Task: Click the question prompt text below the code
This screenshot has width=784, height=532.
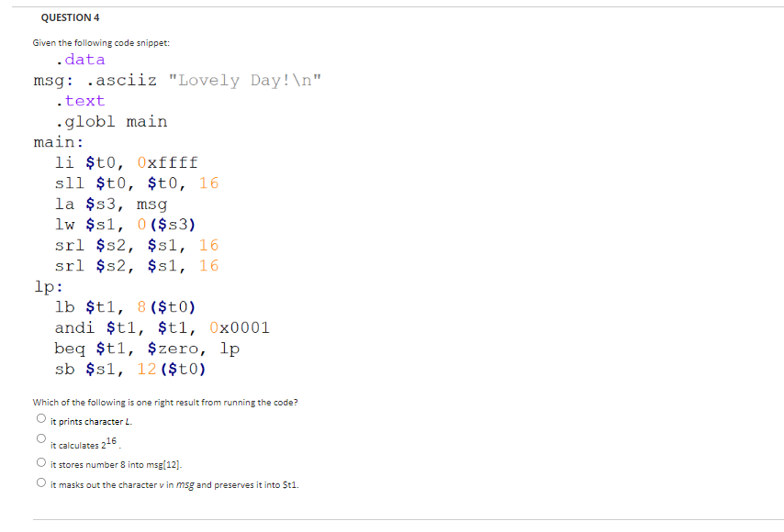Action: point(165,402)
